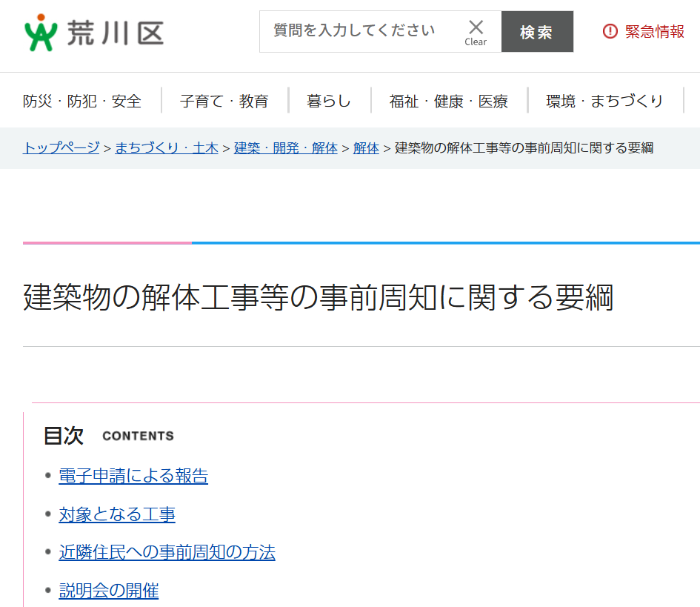Open the 福祉・健康・医療 menu
This screenshot has height=607, width=700.
[x=448, y=101]
